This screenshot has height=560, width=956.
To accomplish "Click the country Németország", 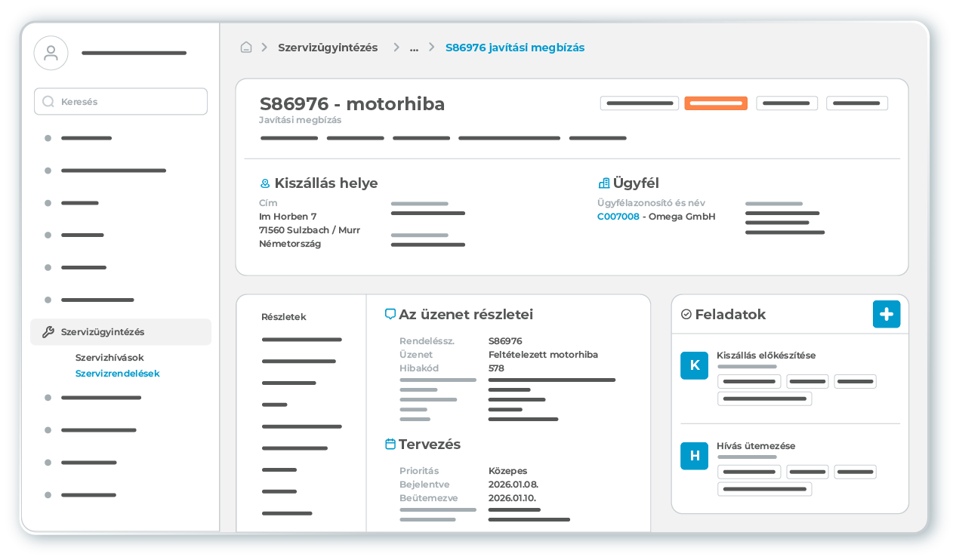I will point(290,244).
